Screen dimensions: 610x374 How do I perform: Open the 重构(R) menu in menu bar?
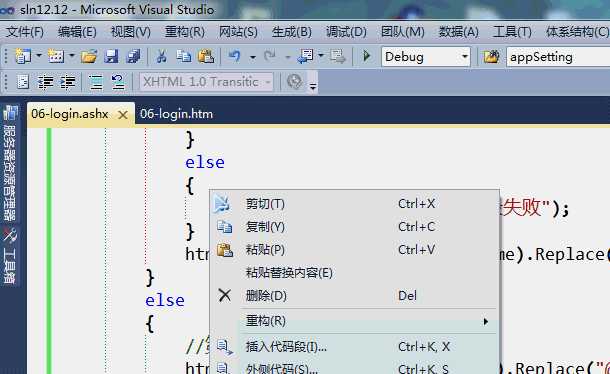tap(184, 32)
